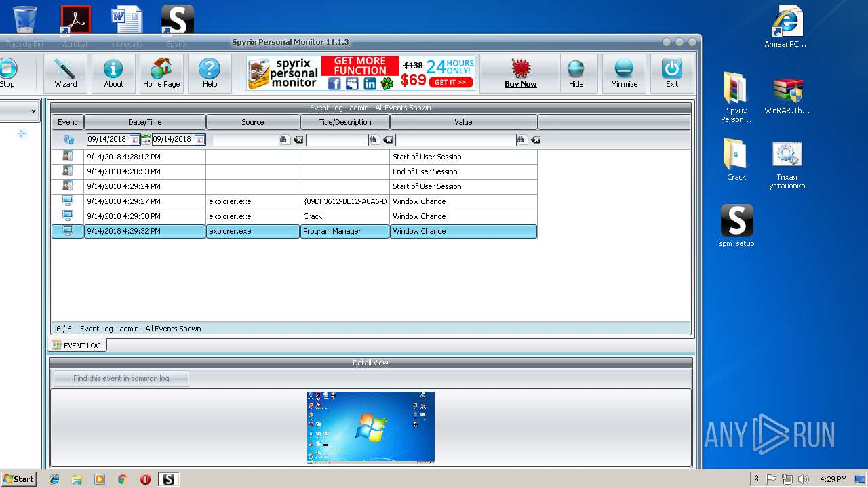Launch Internet Explorer from the taskbar
868x488 pixels.
[54, 479]
